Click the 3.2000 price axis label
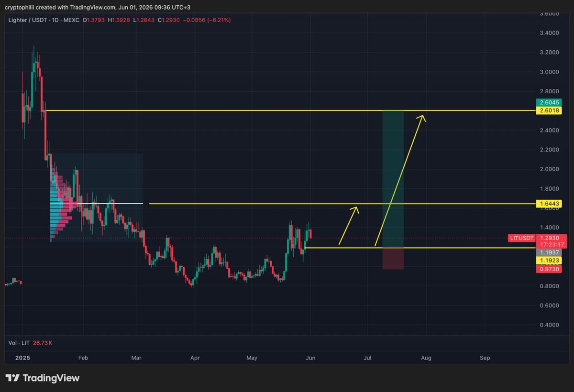574x392 pixels. point(549,52)
